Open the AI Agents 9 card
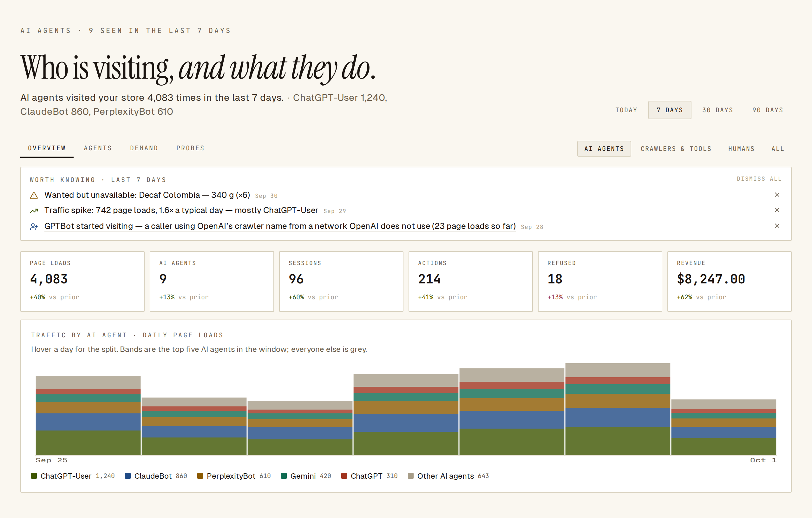This screenshot has height=518, width=812. 212,282
